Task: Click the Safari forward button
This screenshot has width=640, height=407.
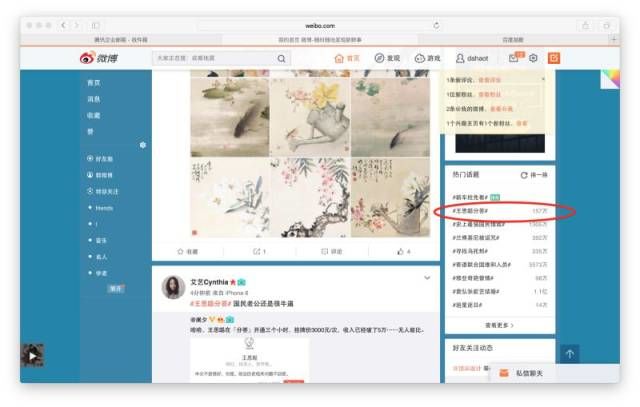Action: tap(76, 25)
